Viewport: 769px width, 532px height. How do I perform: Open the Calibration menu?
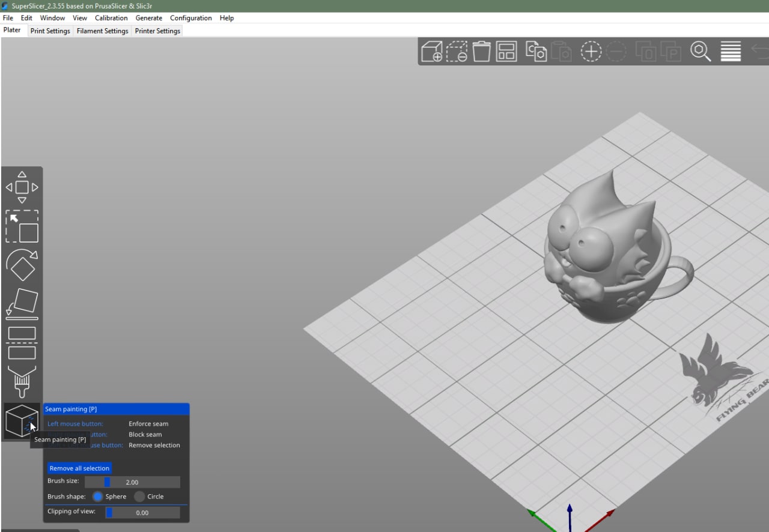111,18
